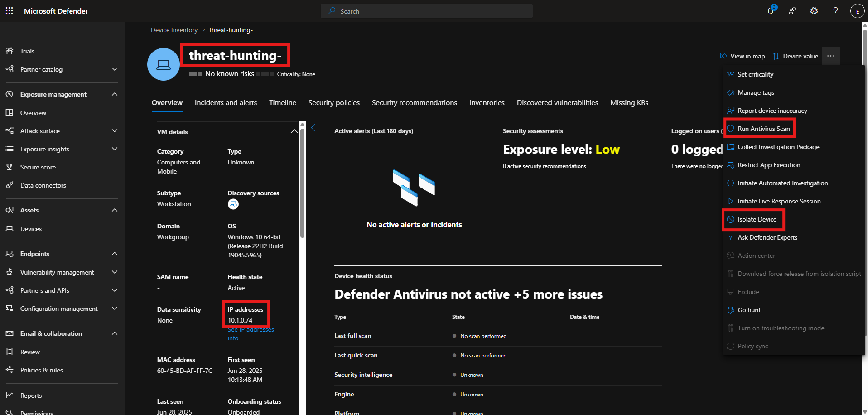Collapse the Assets section chevron
This screenshot has width=868, height=415.
(115, 210)
